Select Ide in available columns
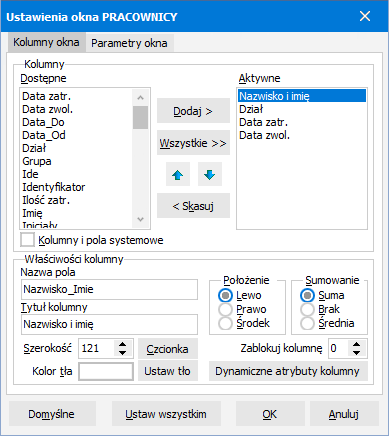Screen dimensions: 389x436 (x=77, y=174)
